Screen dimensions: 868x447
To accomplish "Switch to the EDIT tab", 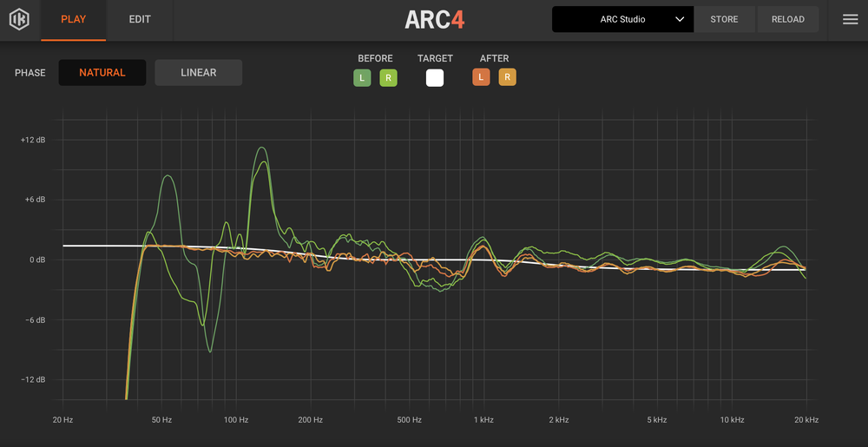I will click(140, 20).
